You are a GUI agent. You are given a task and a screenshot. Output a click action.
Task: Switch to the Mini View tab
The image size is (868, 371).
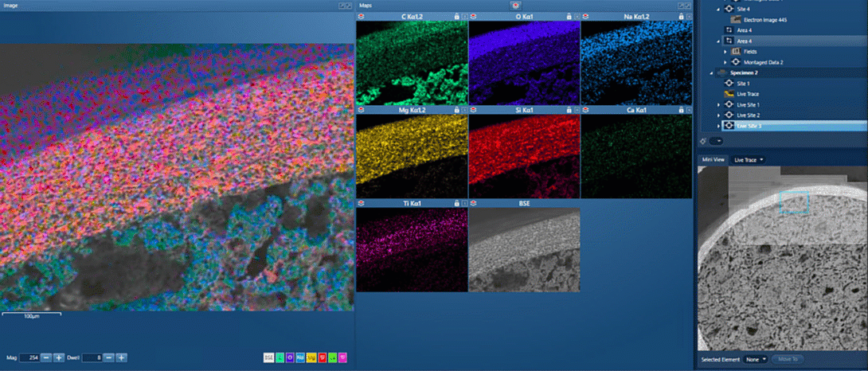[713, 160]
